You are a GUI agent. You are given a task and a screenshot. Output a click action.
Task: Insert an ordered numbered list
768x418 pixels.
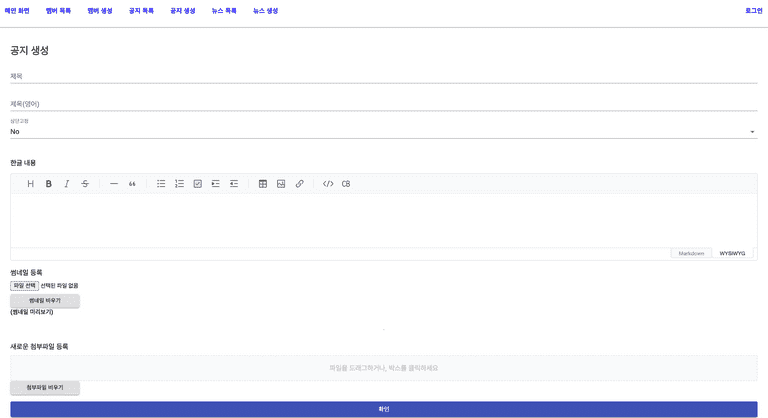(x=179, y=184)
